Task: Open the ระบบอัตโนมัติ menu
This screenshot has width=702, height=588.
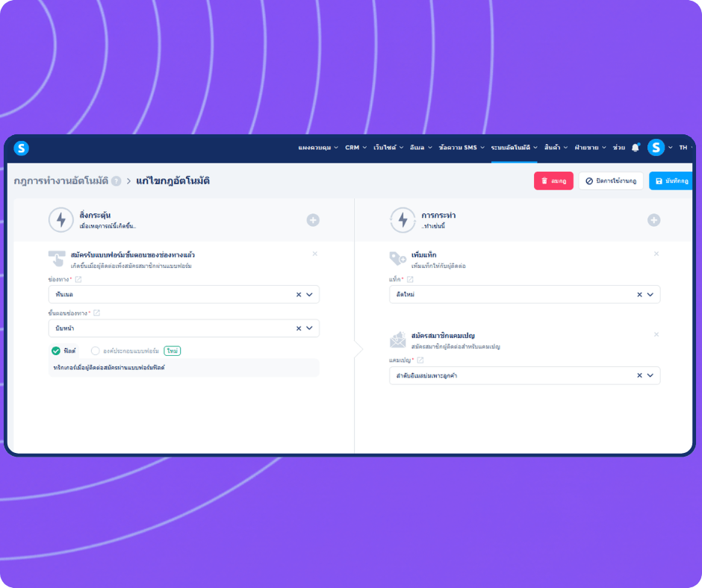Action: [514, 148]
